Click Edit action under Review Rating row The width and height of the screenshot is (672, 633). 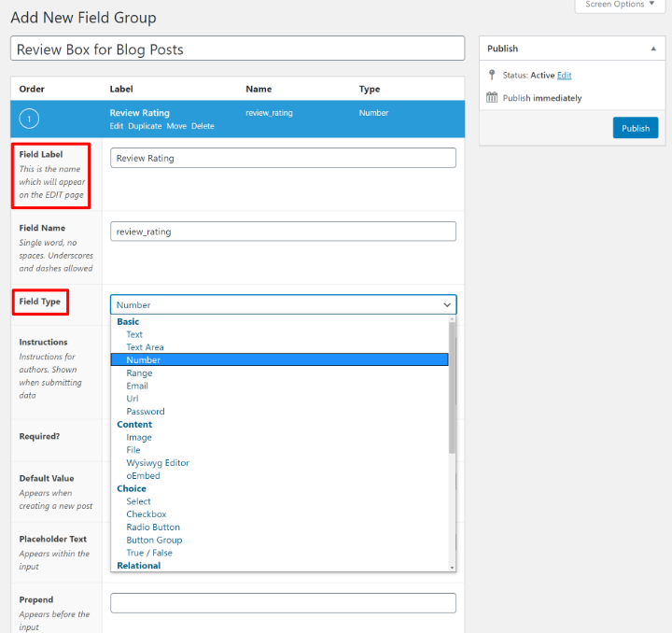(x=116, y=126)
